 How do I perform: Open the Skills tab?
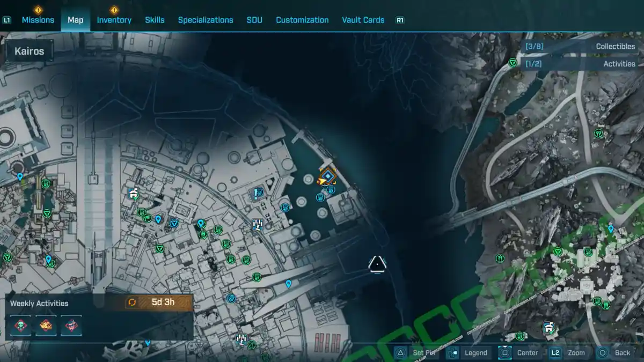[x=155, y=20]
